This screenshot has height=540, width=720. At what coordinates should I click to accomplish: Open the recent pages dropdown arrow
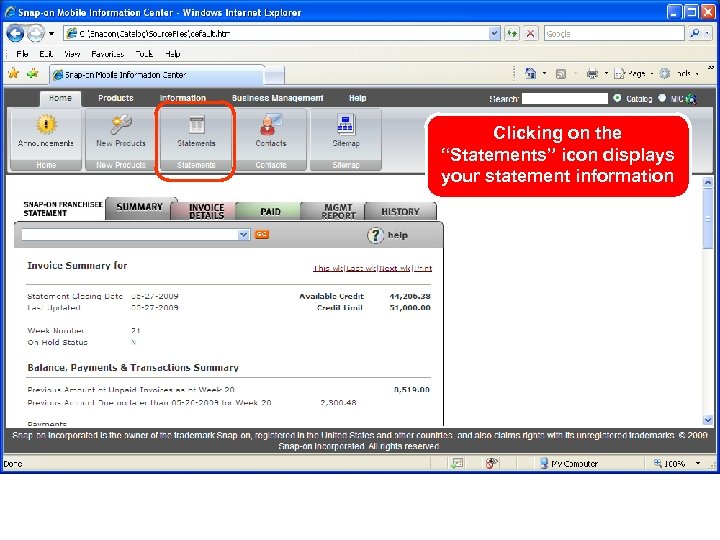[x=51, y=34]
